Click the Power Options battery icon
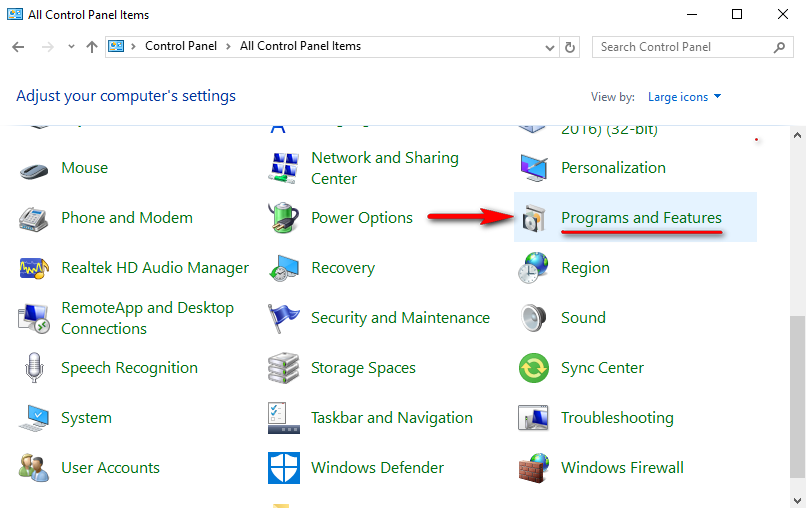806x508 pixels. [x=284, y=218]
